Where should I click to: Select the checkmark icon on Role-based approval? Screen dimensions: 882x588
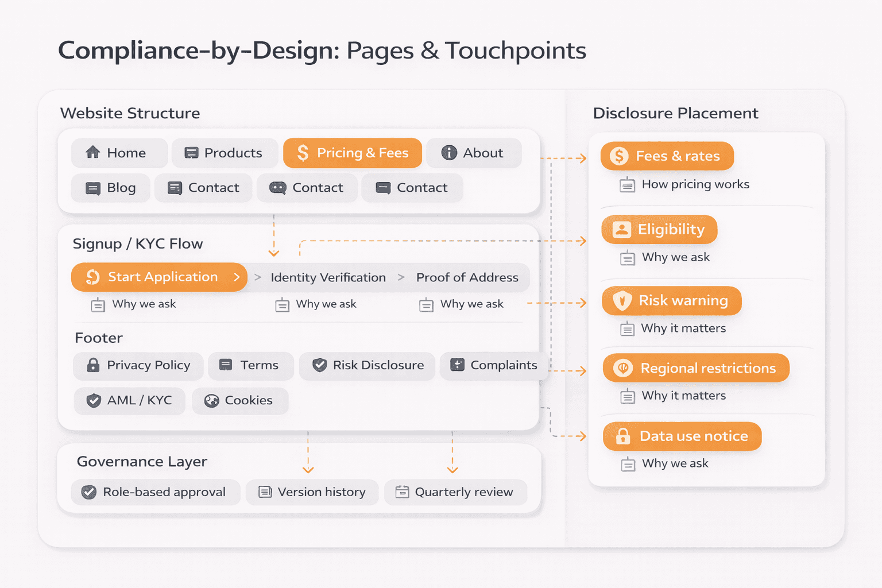(x=89, y=492)
